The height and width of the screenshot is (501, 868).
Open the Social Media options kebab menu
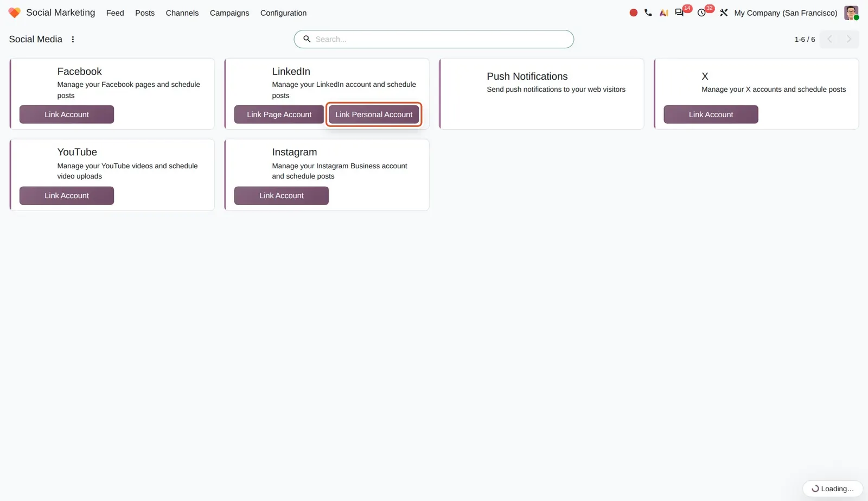(73, 39)
